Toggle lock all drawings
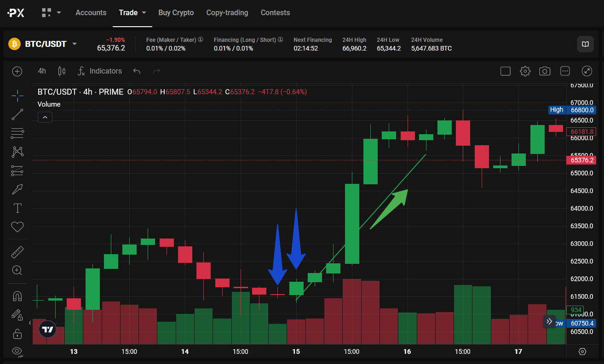This screenshot has height=364, width=604. click(17, 334)
